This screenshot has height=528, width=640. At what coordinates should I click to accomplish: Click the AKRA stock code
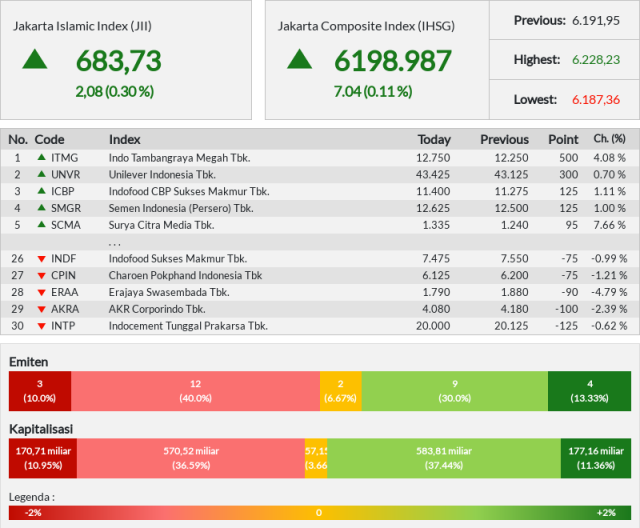[x=65, y=309]
